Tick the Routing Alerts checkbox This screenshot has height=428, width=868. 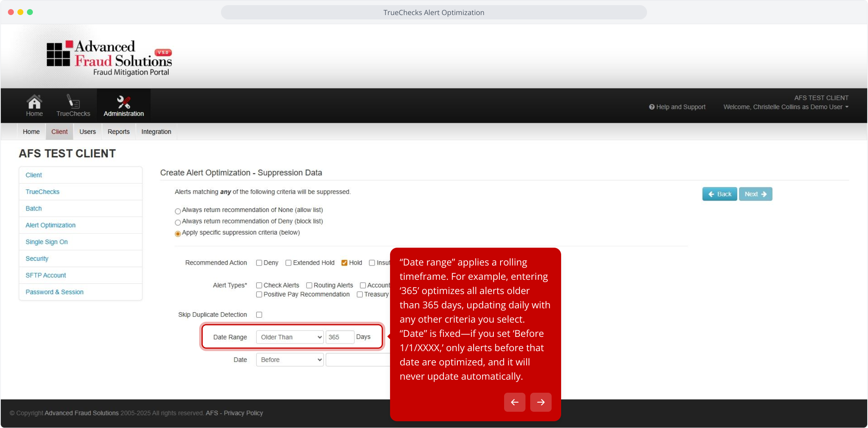coord(309,285)
